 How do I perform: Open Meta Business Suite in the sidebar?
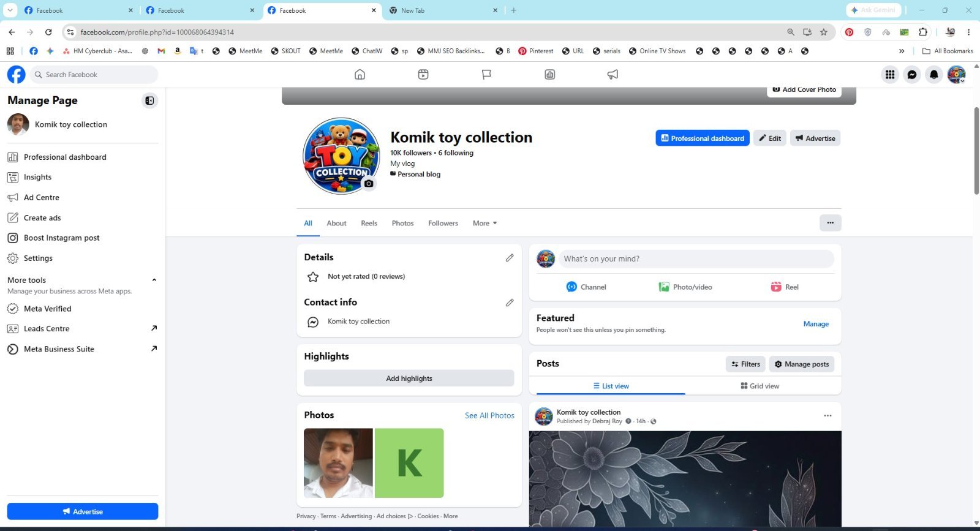pyautogui.click(x=82, y=349)
